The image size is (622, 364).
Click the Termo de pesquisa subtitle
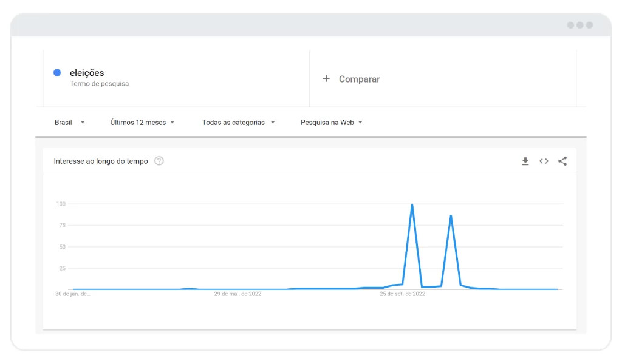(x=99, y=84)
